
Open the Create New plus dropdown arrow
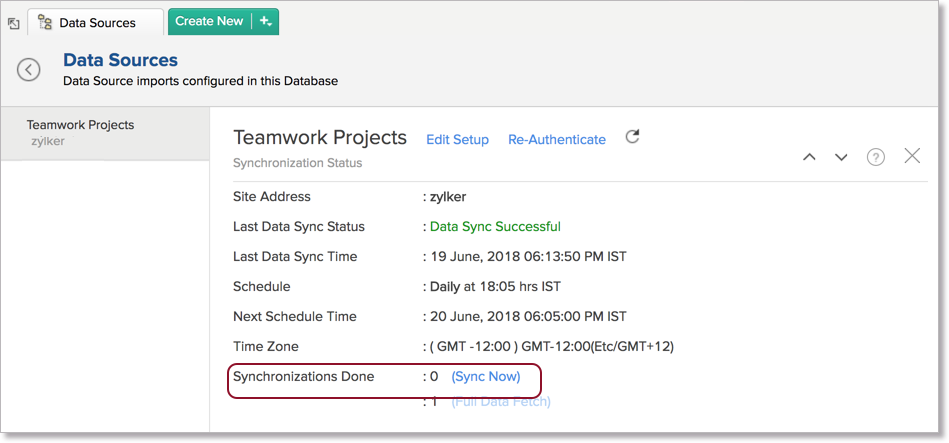point(266,21)
